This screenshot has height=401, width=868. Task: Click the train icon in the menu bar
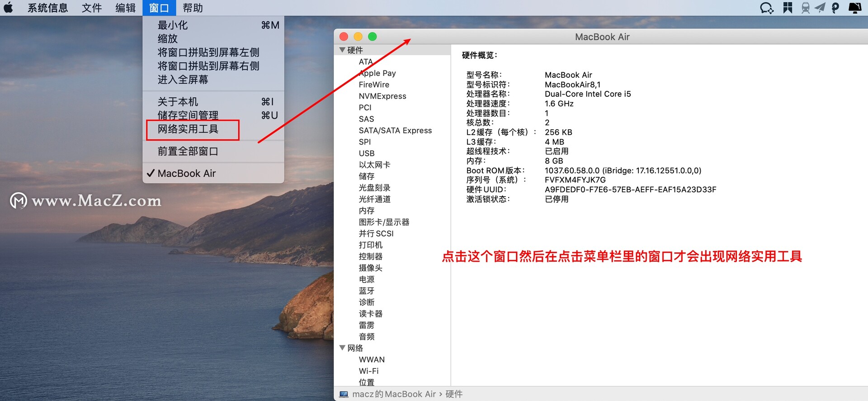click(805, 8)
